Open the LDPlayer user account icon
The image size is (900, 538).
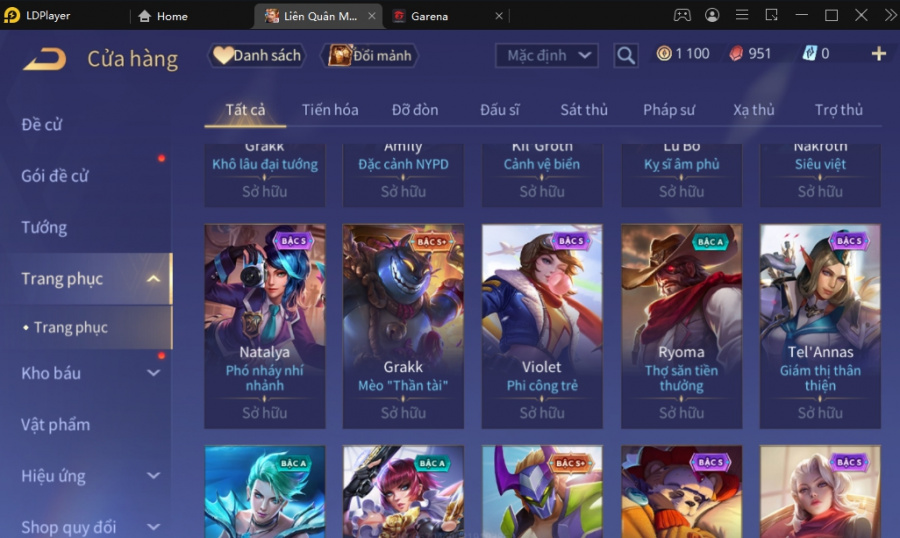712,16
